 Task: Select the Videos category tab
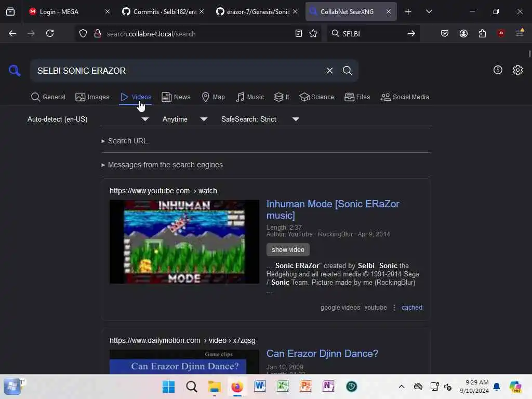pyautogui.click(x=136, y=97)
